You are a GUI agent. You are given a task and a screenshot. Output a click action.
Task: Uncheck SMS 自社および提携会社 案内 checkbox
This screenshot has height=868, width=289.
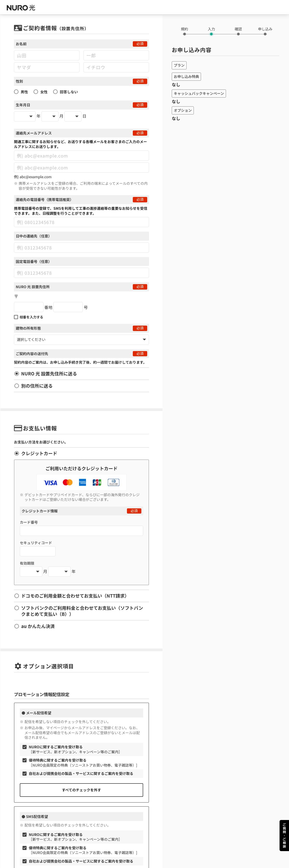25,861
